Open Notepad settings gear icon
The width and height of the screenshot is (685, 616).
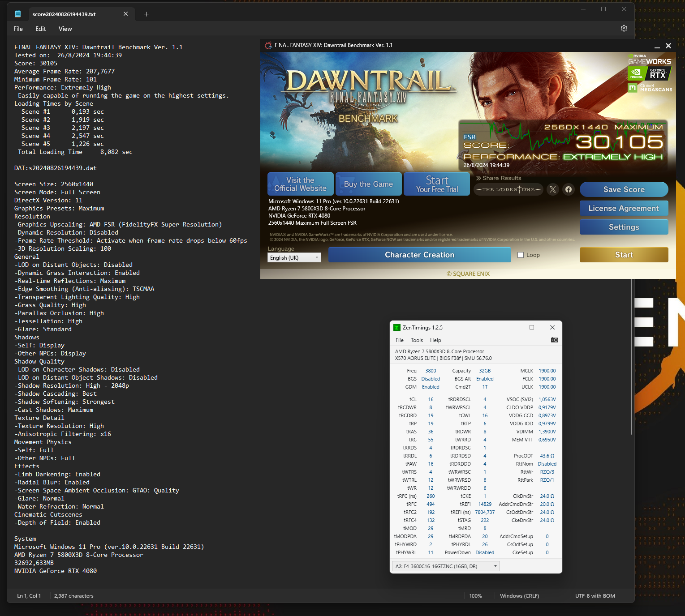(x=624, y=28)
